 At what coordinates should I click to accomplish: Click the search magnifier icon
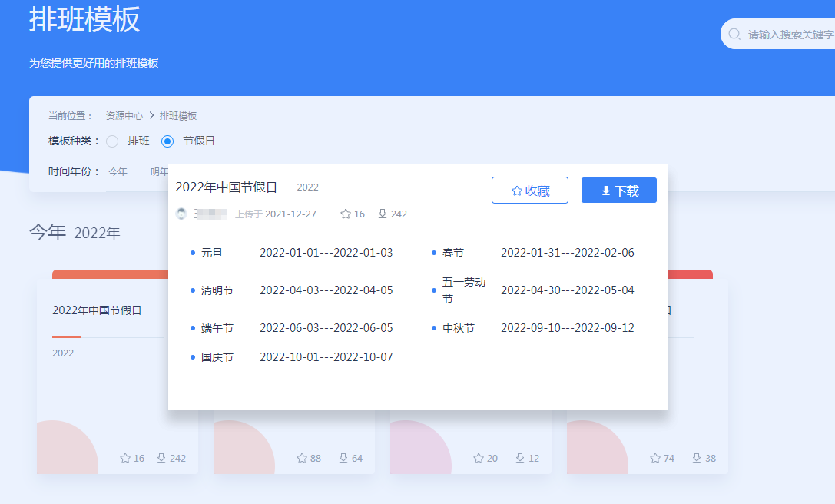pos(734,35)
